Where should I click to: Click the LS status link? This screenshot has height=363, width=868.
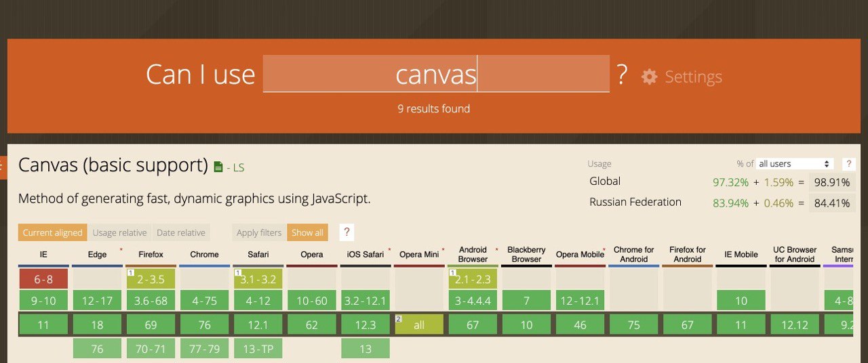(239, 167)
